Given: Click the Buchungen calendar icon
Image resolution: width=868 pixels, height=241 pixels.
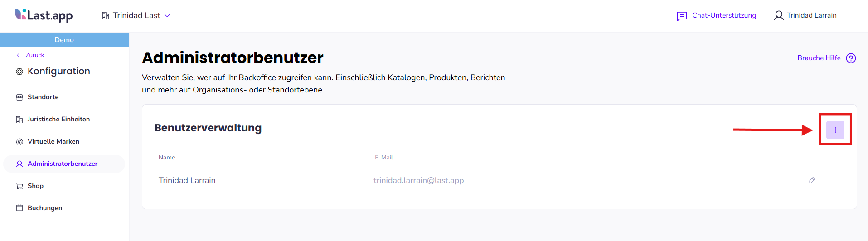Looking at the screenshot, I should click(19, 208).
